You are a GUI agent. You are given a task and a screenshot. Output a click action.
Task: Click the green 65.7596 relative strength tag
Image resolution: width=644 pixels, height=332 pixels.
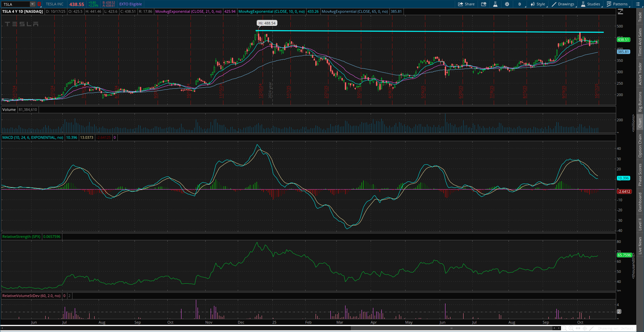pos(624,256)
